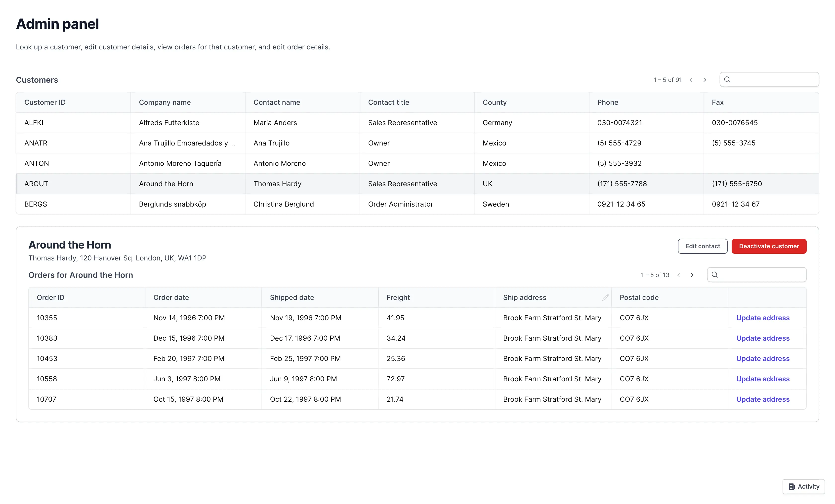Click the search icon in orders search box

point(715,275)
